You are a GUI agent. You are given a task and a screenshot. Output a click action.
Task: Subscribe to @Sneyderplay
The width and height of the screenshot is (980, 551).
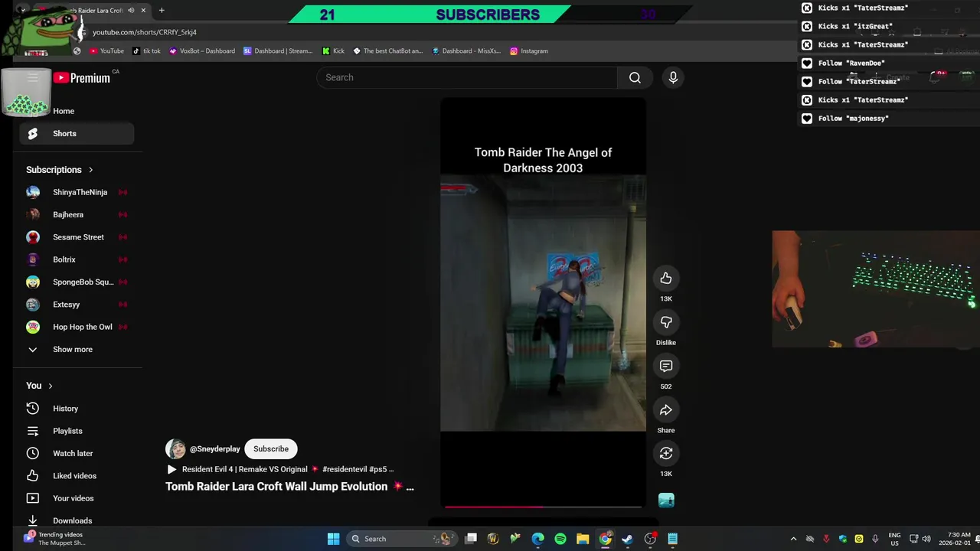tap(271, 449)
